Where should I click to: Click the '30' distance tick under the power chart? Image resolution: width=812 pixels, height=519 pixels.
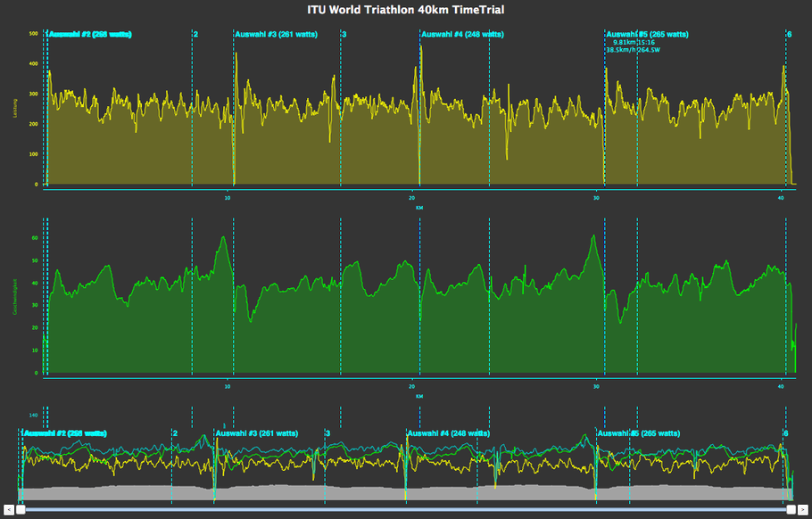pyautogui.click(x=597, y=198)
